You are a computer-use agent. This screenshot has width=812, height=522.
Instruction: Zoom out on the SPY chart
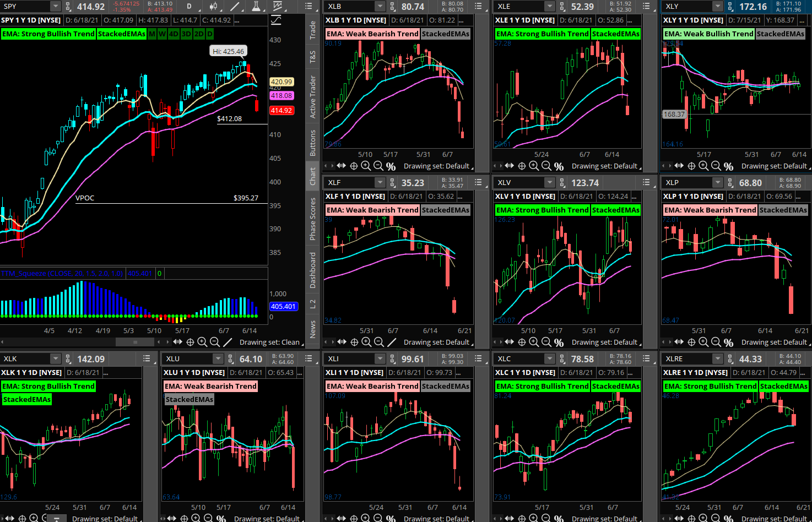tap(215, 342)
